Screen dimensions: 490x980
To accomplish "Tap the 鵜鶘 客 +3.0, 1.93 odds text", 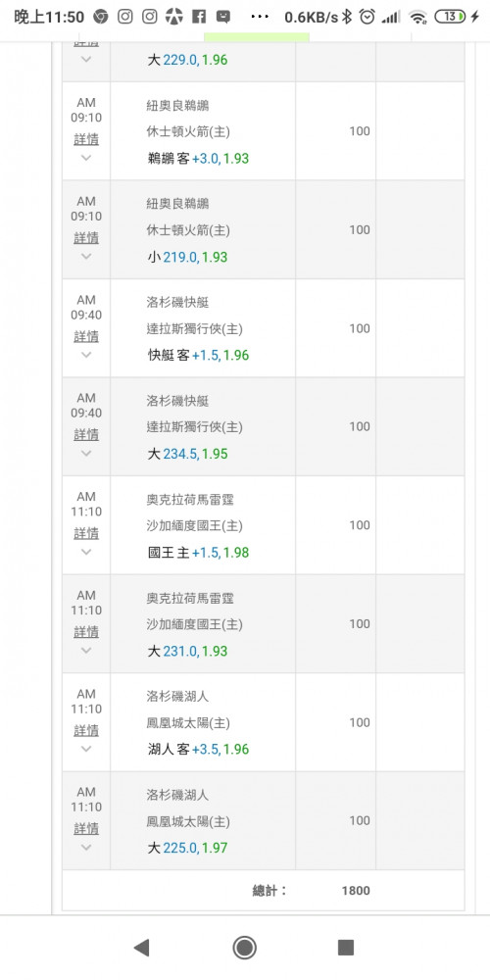I will [198, 159].
